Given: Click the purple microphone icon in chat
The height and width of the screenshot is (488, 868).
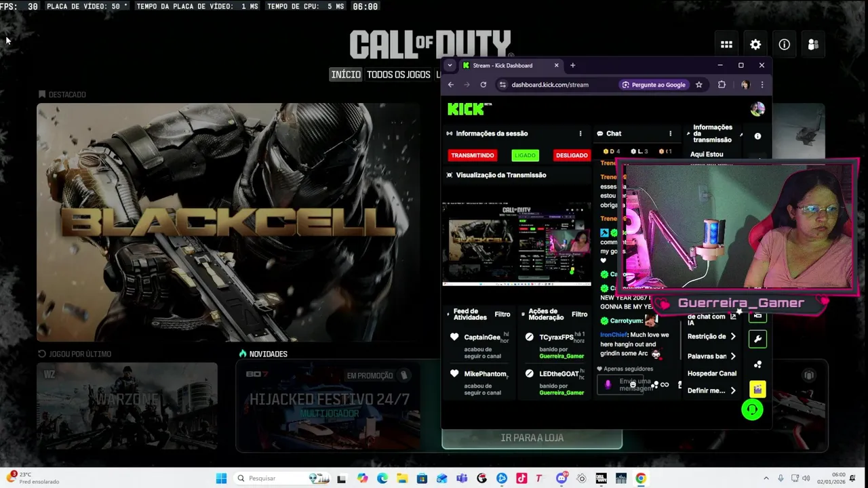Looking at the screenshot, I should (608, 385).
